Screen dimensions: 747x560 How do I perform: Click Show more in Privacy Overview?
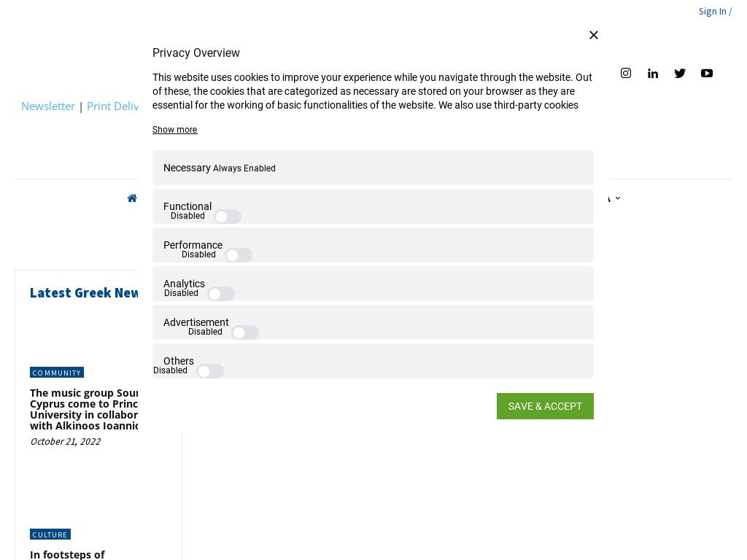[x=174, y=130]
